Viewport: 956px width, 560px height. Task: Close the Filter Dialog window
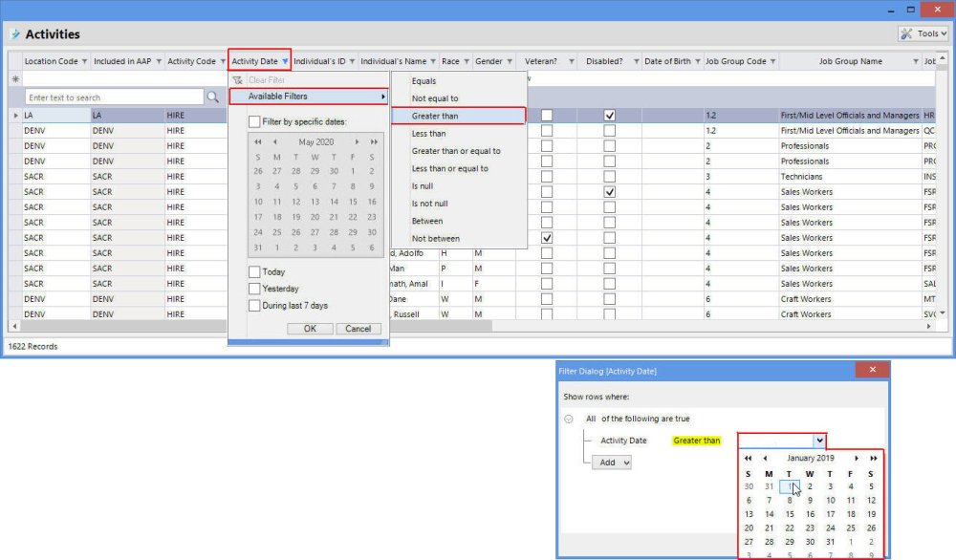[873, 370]
